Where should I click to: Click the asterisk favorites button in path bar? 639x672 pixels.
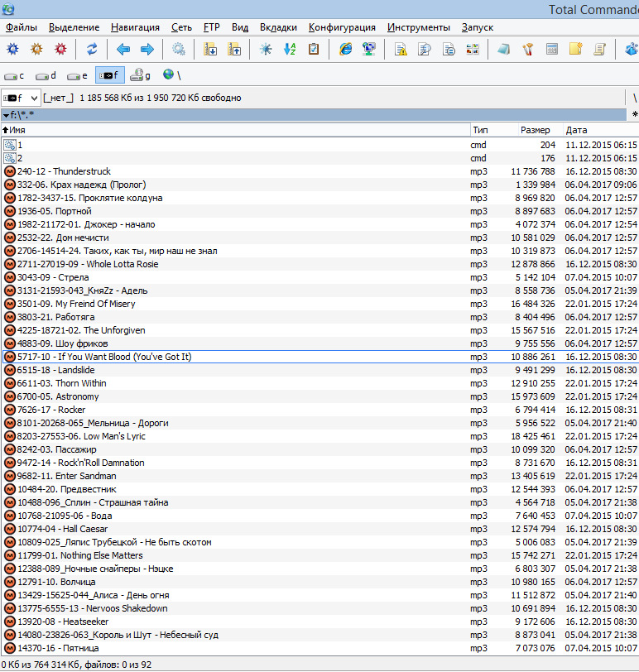[635, 114]
